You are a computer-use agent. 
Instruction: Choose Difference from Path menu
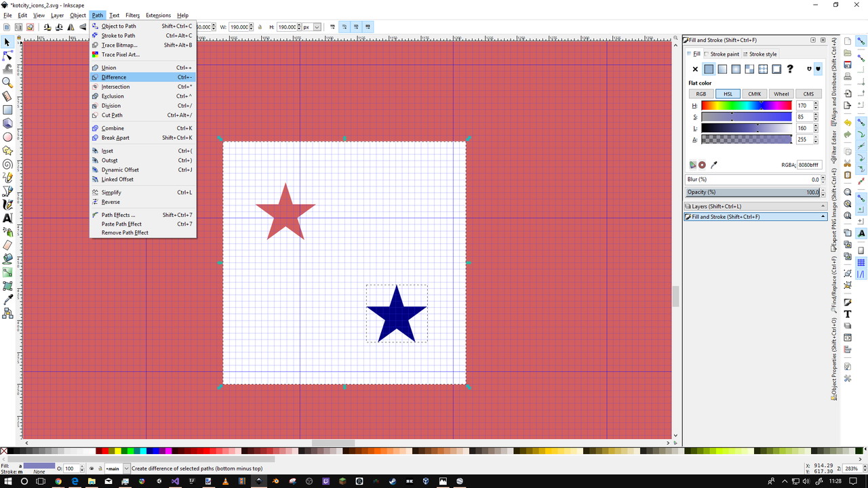pos(143,77)
